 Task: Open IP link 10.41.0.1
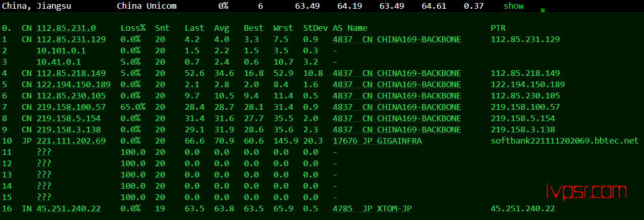[x=59, y=62]
